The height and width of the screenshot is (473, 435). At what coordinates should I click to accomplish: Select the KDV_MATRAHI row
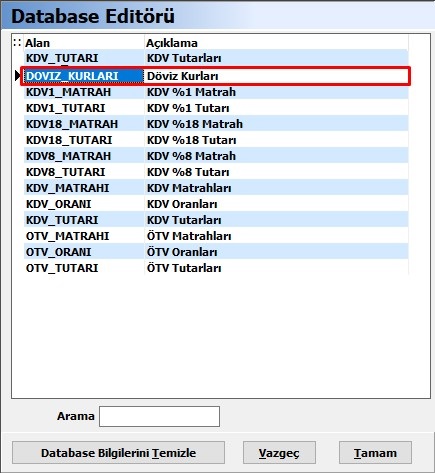[216, 188]
